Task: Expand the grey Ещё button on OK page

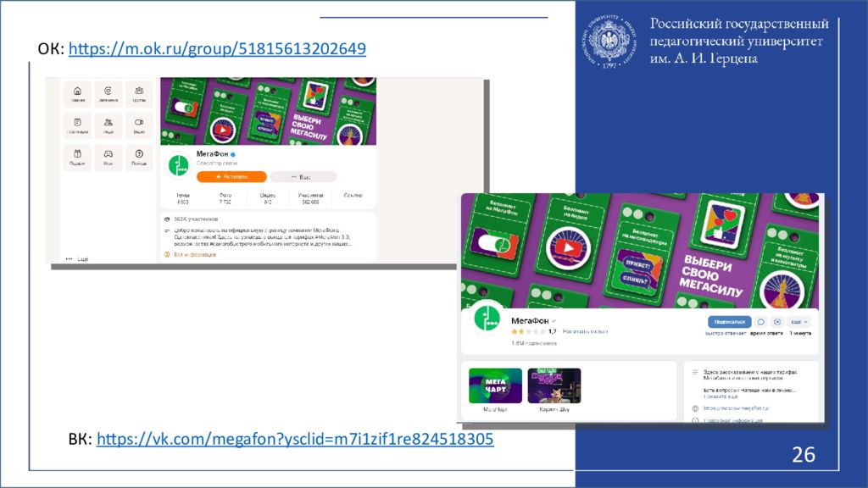Action: click(303, 177)
